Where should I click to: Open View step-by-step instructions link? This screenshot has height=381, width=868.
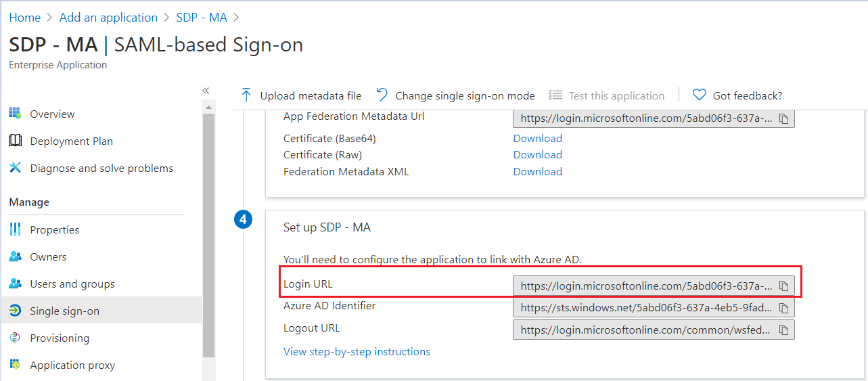357,351
